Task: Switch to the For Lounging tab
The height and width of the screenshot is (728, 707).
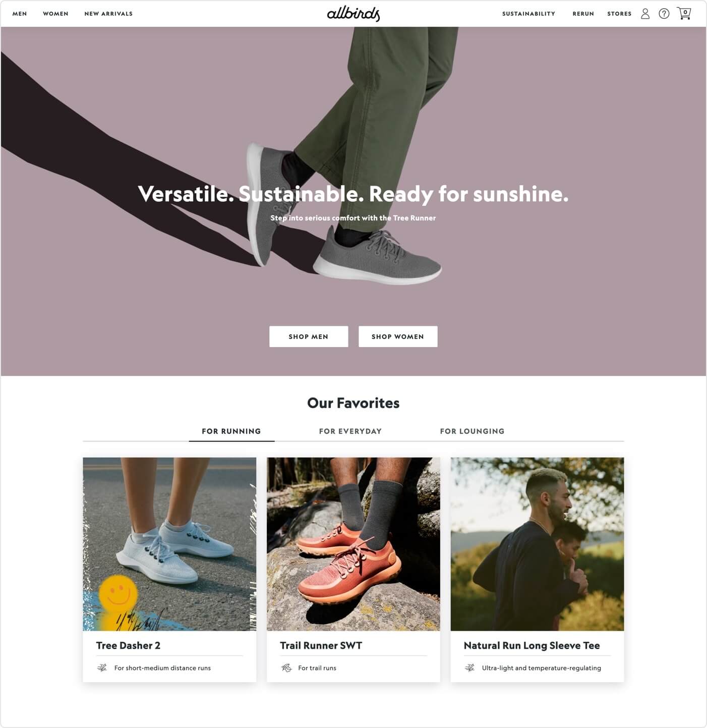Action: click(472, 431)
